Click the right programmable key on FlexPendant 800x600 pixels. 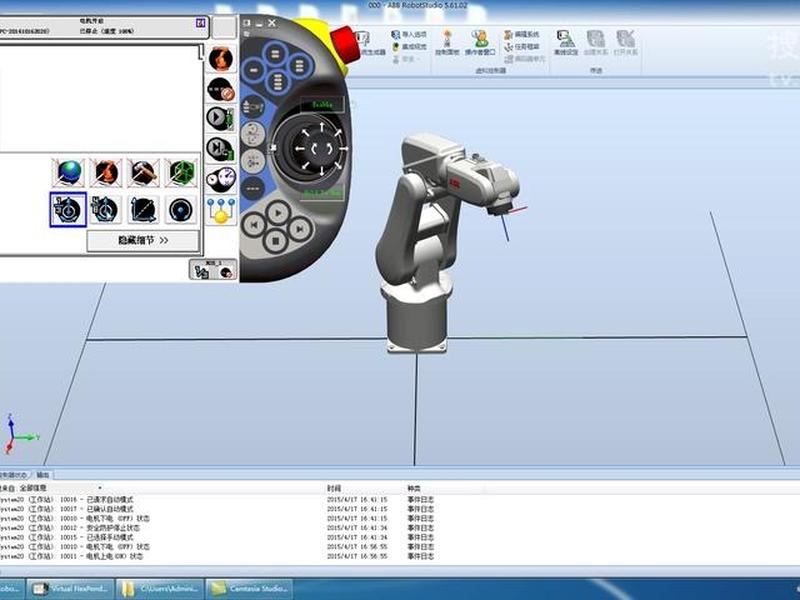click(x=299, y=66)
